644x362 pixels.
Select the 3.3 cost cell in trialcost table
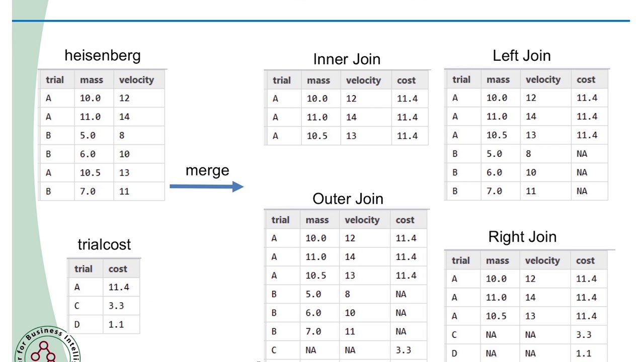(116, 306)
